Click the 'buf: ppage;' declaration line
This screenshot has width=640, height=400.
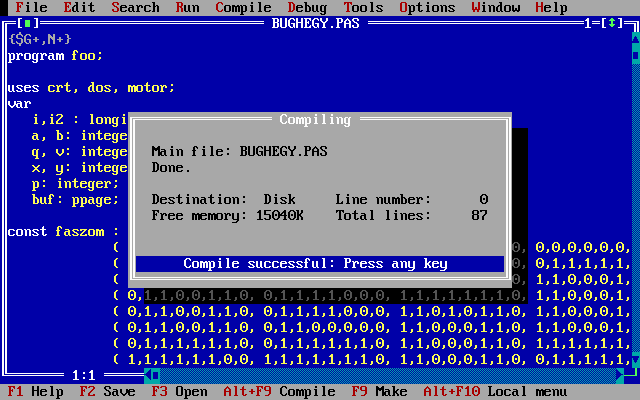pos(75,200)
